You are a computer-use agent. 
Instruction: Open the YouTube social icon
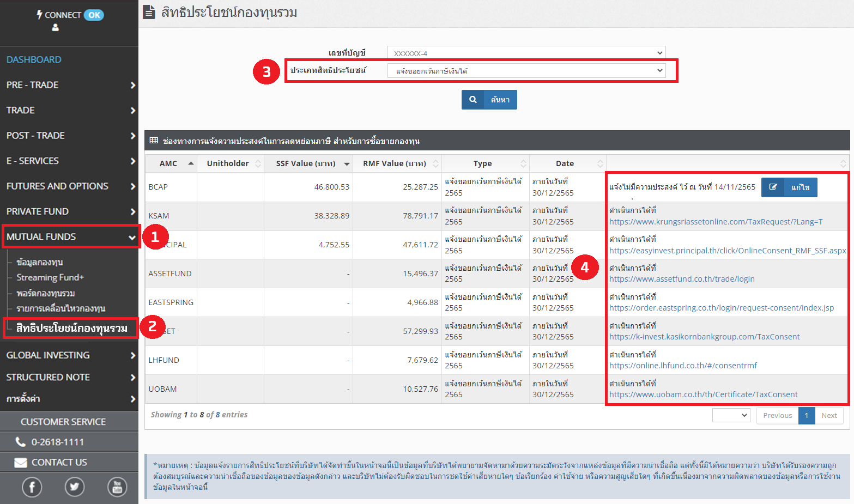[x=117, y=487]
